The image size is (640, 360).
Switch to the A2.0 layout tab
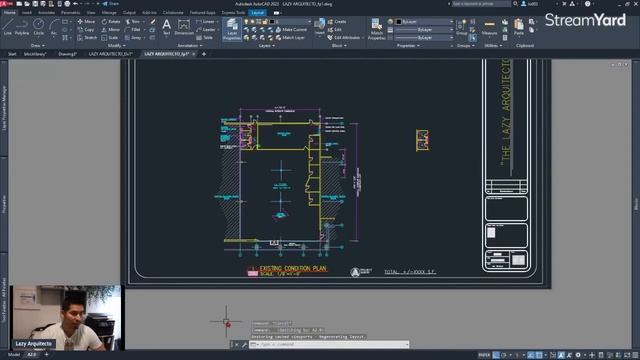tap(31, 355)
